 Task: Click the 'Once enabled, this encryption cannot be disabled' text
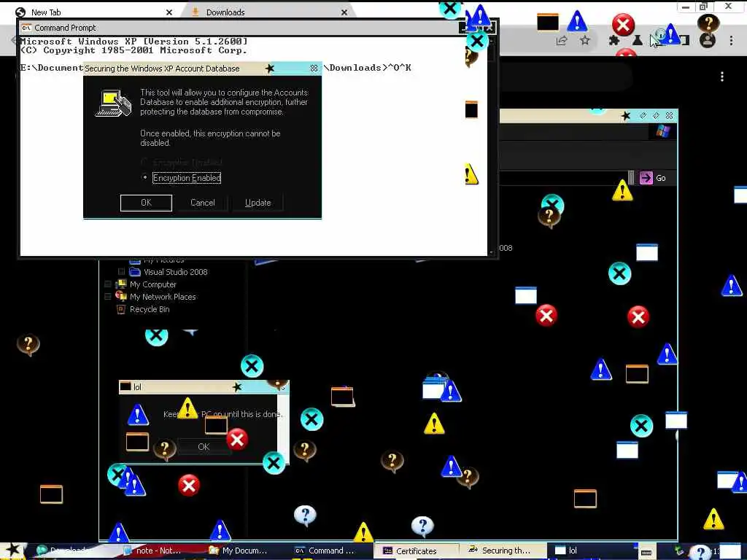210,138
